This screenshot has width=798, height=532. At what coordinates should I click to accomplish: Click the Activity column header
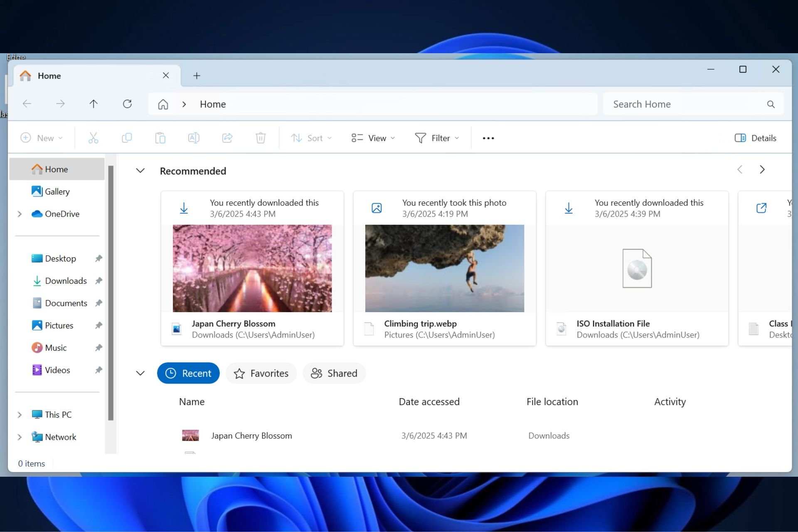point(670,402)
